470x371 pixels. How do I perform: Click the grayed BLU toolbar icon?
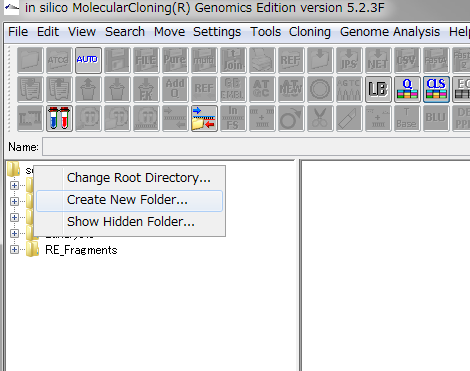pos(436,118)
